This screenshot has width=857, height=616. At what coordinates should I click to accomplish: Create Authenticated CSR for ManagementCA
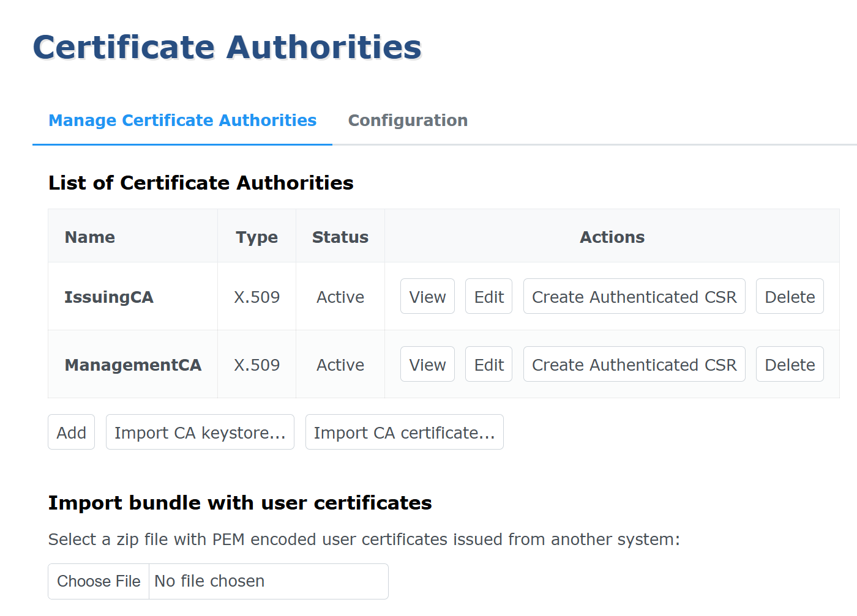pyautogui.click(x=634, y=365)
